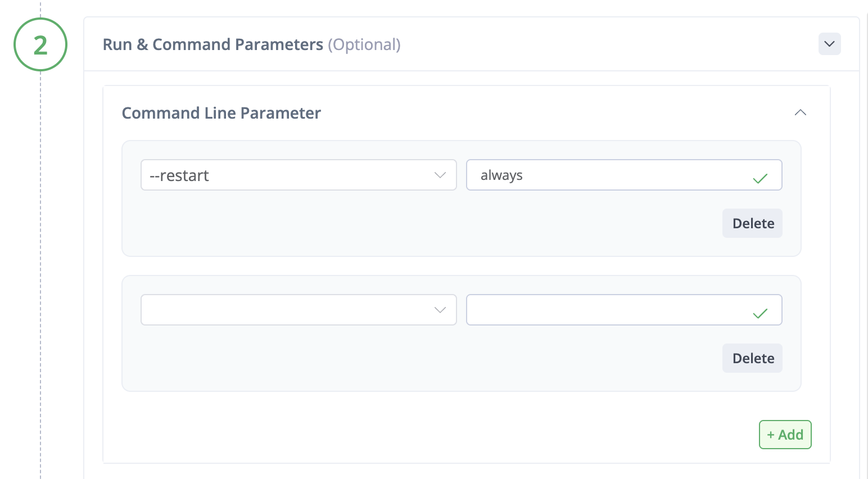Click the green checkmark in the empty value field
This screenshot has height=479, width=868.
[760, 314]
